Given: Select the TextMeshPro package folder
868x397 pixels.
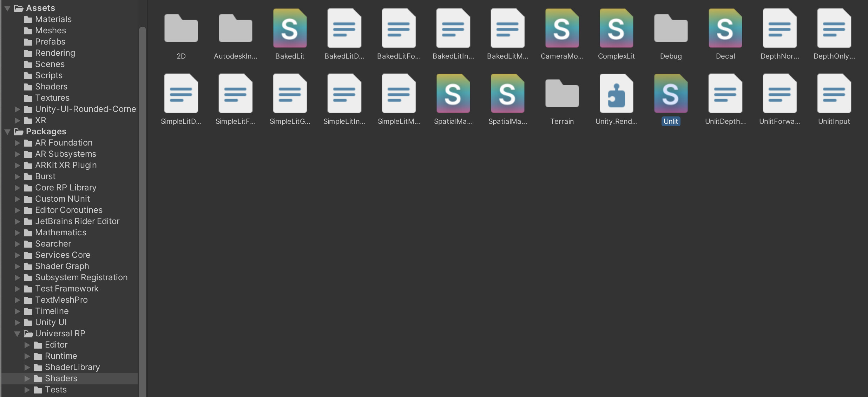Looking at the screenshot, I should point(61,300).
